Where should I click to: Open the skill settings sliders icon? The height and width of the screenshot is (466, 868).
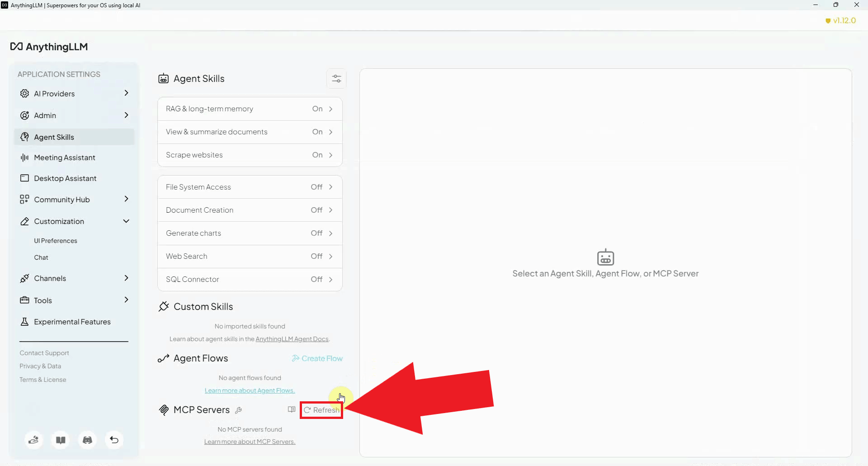click(336, 79)
